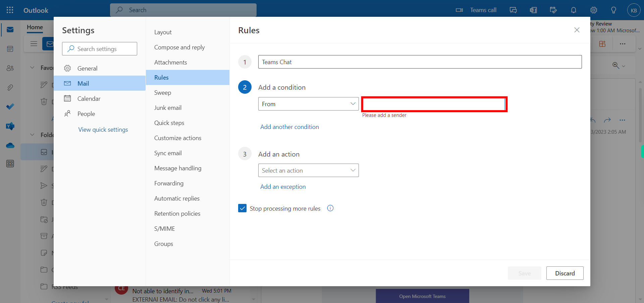Open Quick steps settings
The height and width of the screenshot is (303, 644).
pyautogui.click(x=187, y=123)
